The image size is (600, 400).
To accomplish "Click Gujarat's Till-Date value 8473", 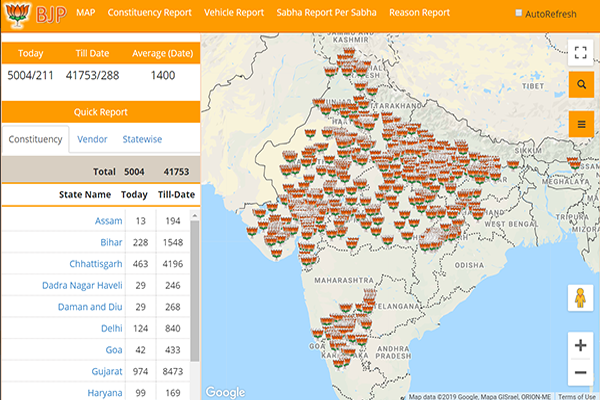I will pos(173,371).
